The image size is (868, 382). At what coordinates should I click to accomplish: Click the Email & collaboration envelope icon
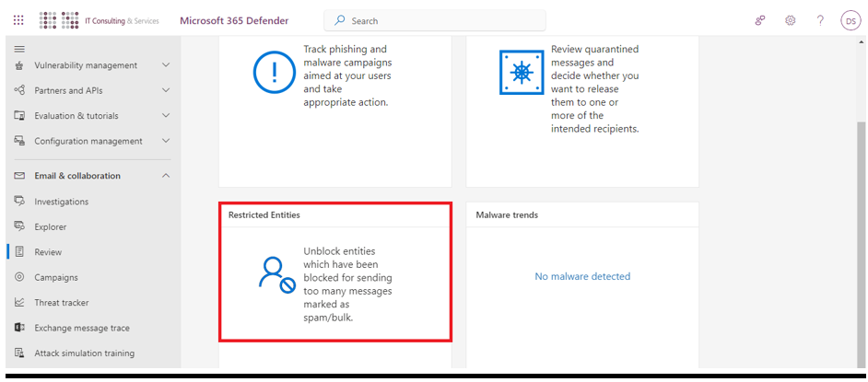pyautogui.click(x=19, y=176)
